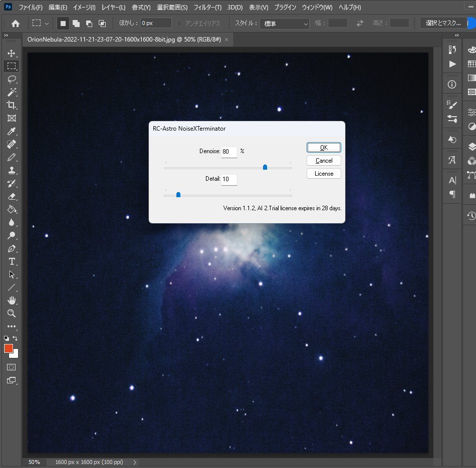476x468 pixels.
Task: Click the License button
Action: (x=324, y=174)
